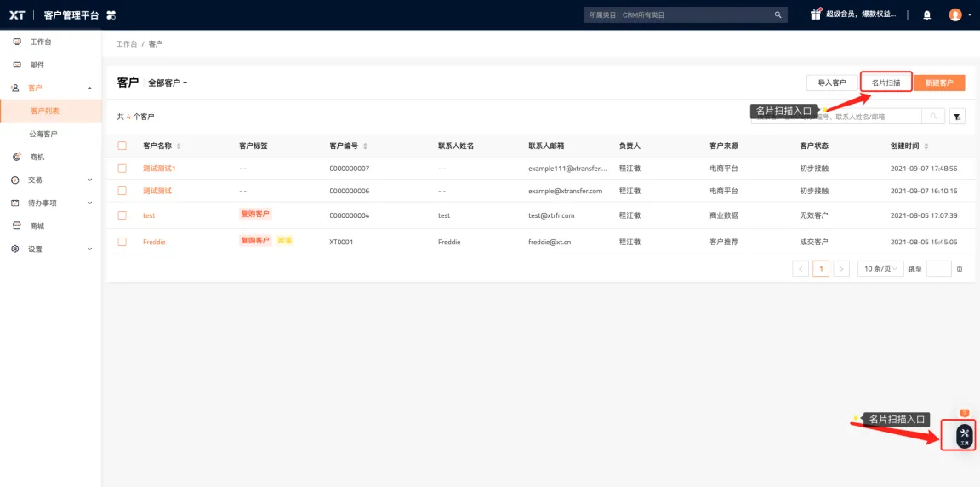Click the orange question mark help badge
Screen dimensions: 980x487
point(965,413)
